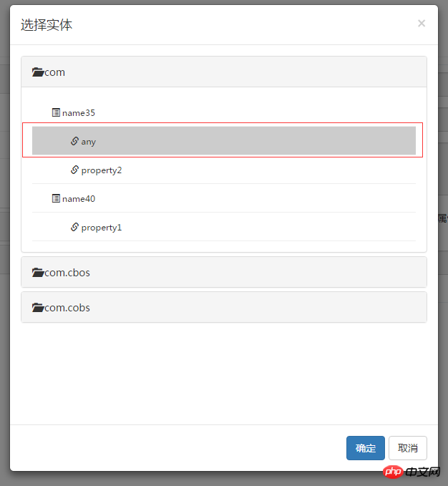This screenshot has width=448, height=486.
Task: Click the folder icon beside com.cbos
Action: [x=38, y=273]
